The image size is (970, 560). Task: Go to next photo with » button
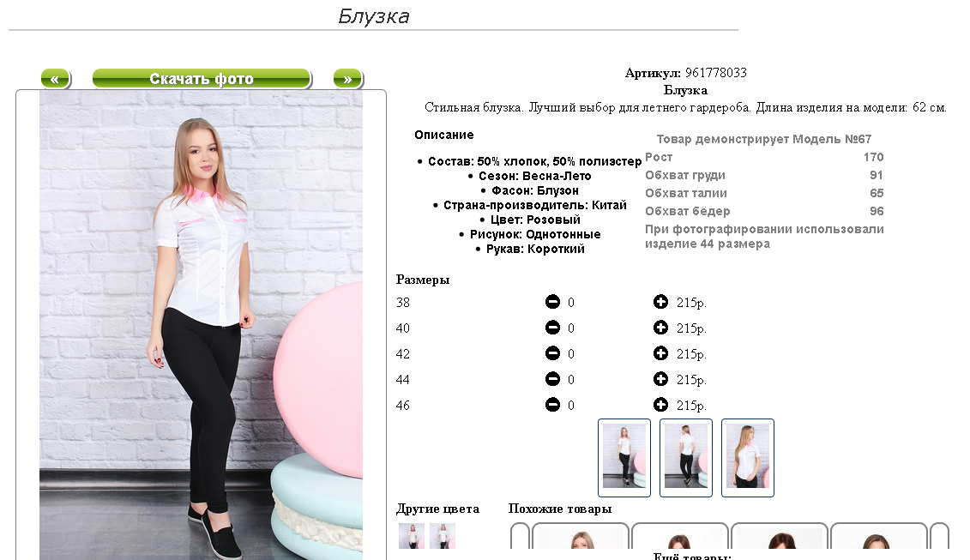pyautogui.click(x=348, y=79)
